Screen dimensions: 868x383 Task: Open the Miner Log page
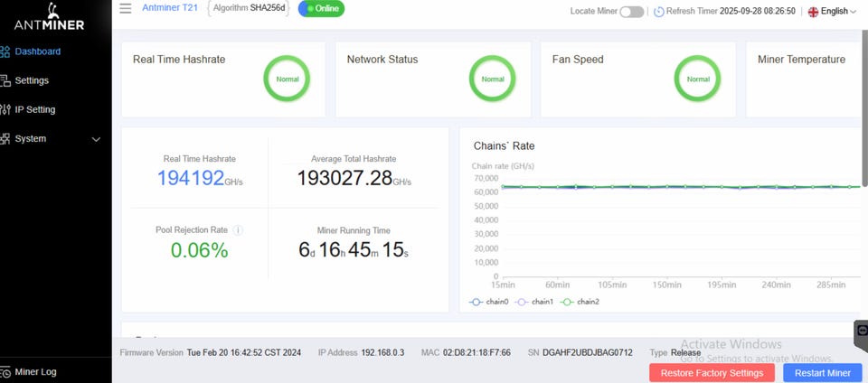pos(35,372)
